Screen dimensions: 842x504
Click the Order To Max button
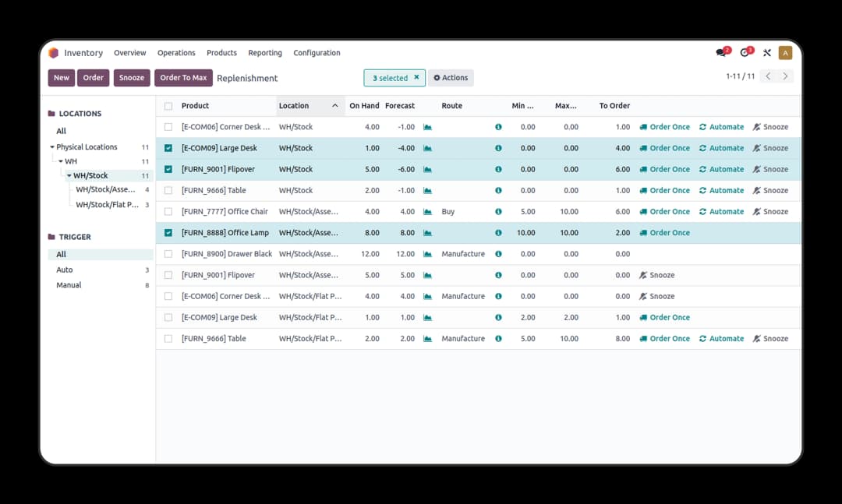click(x=183, y=78)
